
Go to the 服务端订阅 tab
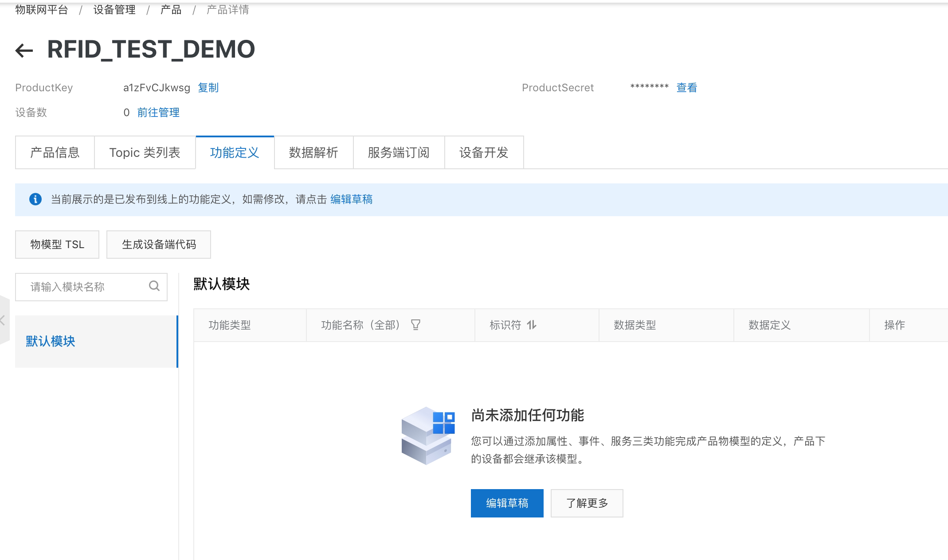399,152
